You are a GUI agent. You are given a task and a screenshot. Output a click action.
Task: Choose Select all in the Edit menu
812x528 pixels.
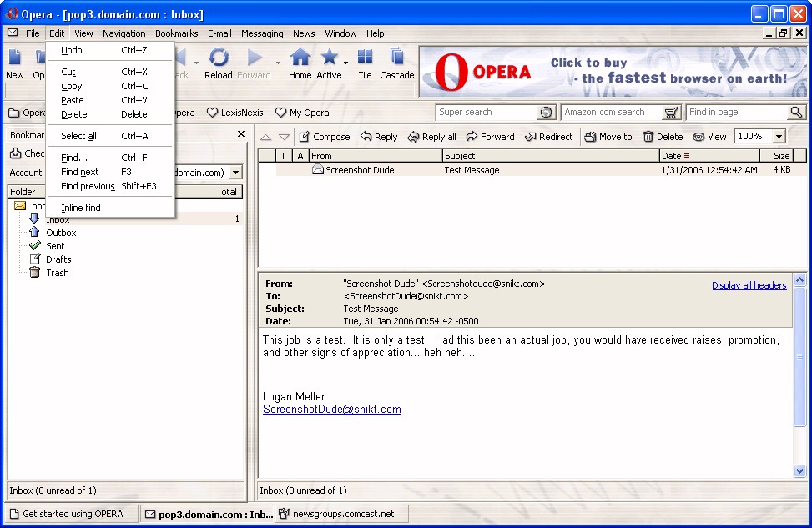point(110,136)
